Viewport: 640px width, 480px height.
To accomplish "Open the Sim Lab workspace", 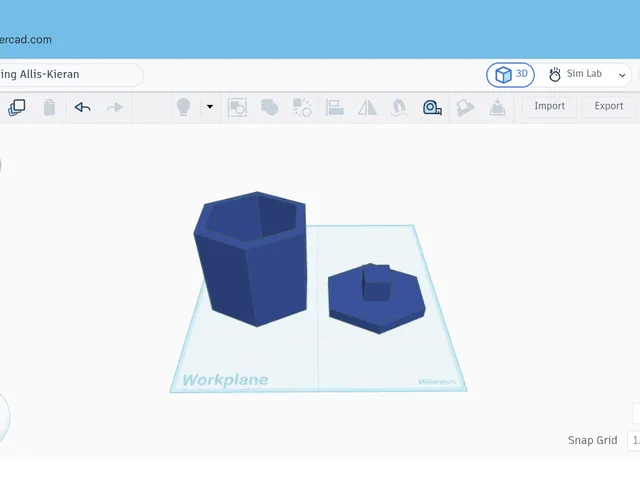I will click(576, 74).
